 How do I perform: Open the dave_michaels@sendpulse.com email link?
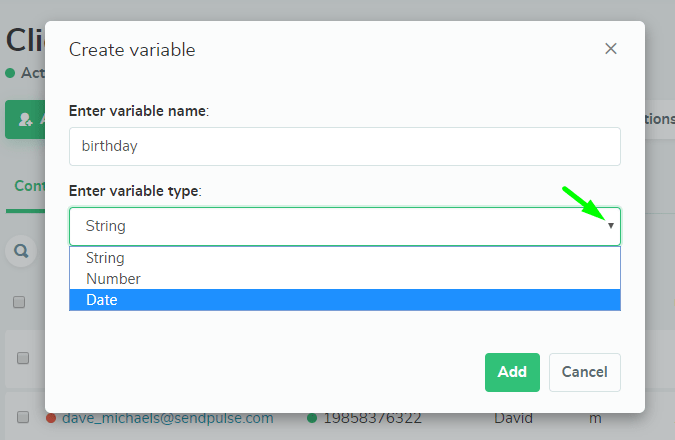(x=167, y=417)
